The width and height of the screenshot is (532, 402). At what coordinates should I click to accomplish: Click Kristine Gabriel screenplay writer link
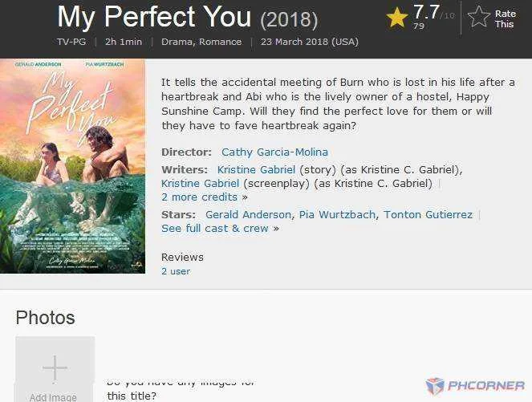click(200, 183)
